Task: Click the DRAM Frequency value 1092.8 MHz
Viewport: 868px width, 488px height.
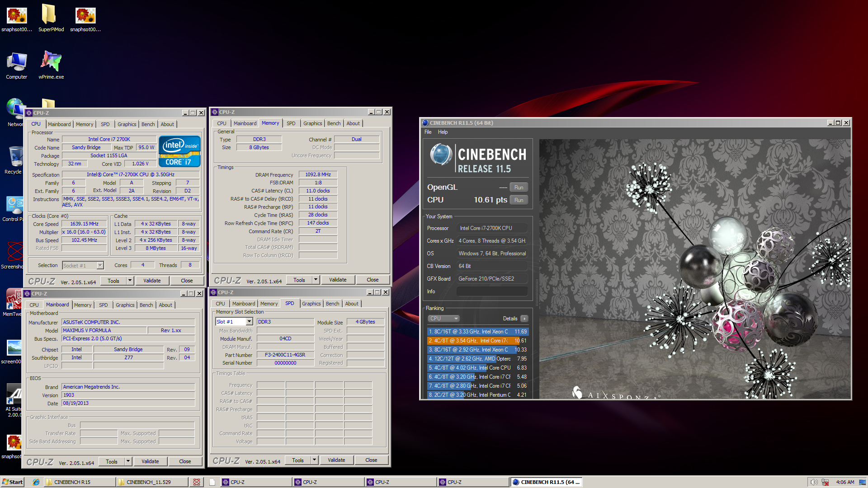Action: pos(318,175)
